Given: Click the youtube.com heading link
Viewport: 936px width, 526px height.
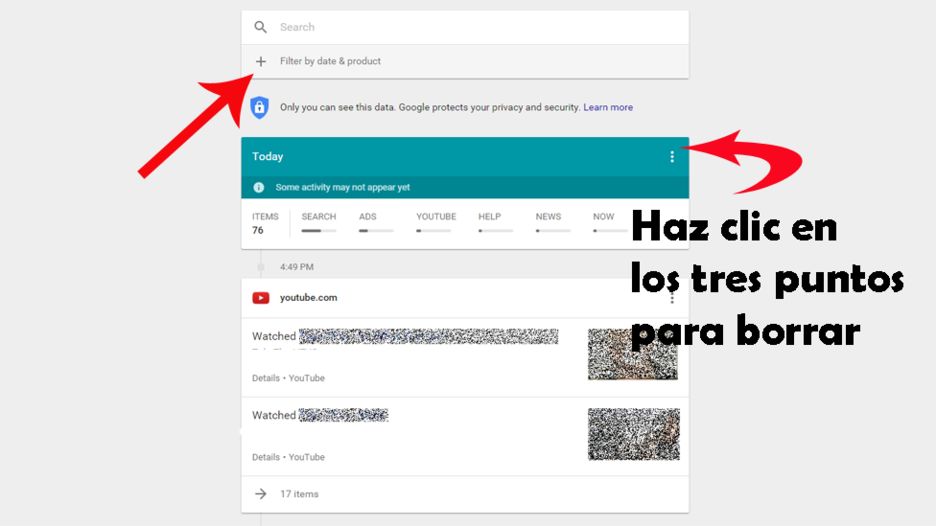Looking at the screenshot, I should click(308, 297).
